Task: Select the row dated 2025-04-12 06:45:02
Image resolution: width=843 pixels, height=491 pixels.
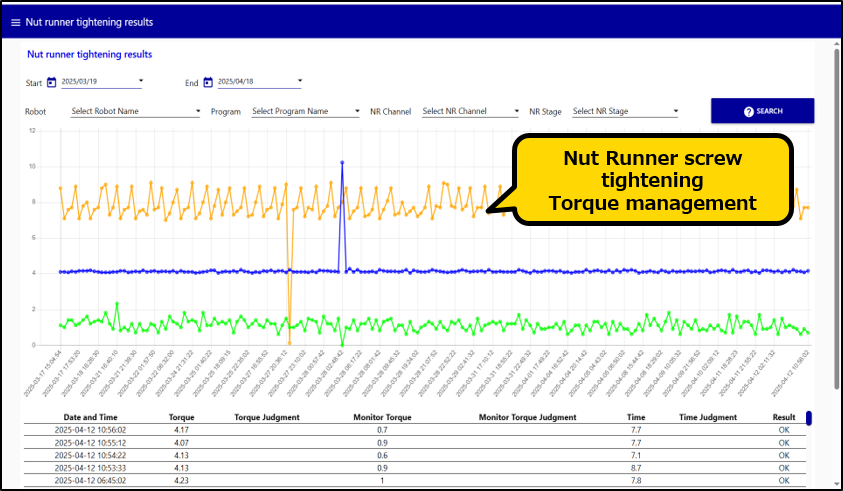Action: 415,480
